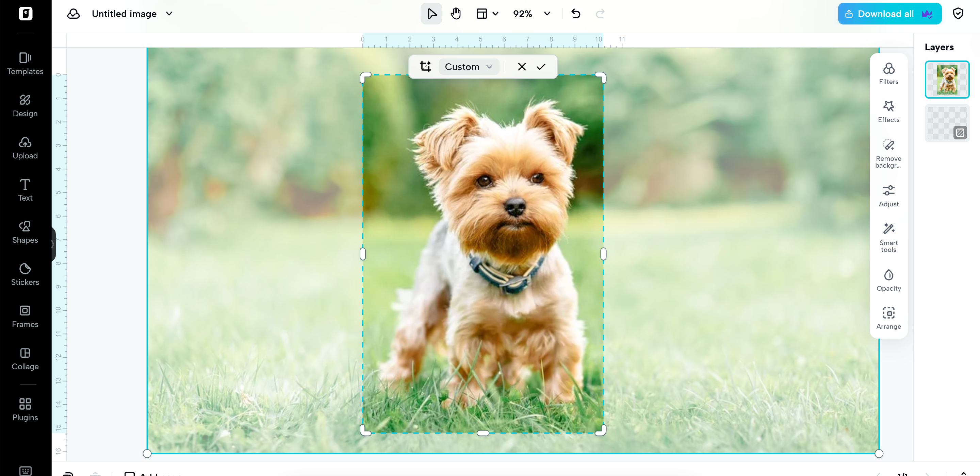Select the empty background layer thumbnail

(947, 123)
